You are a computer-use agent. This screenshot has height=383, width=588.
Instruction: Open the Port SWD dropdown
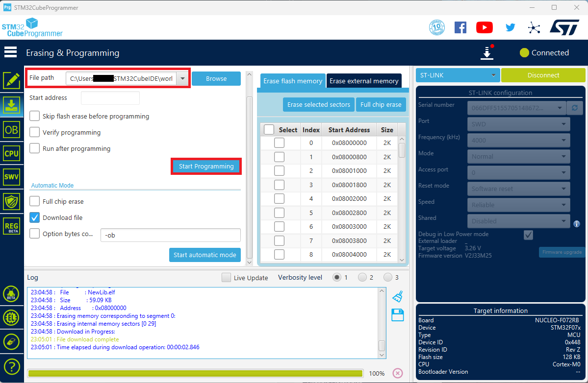(x=519, y=124)
